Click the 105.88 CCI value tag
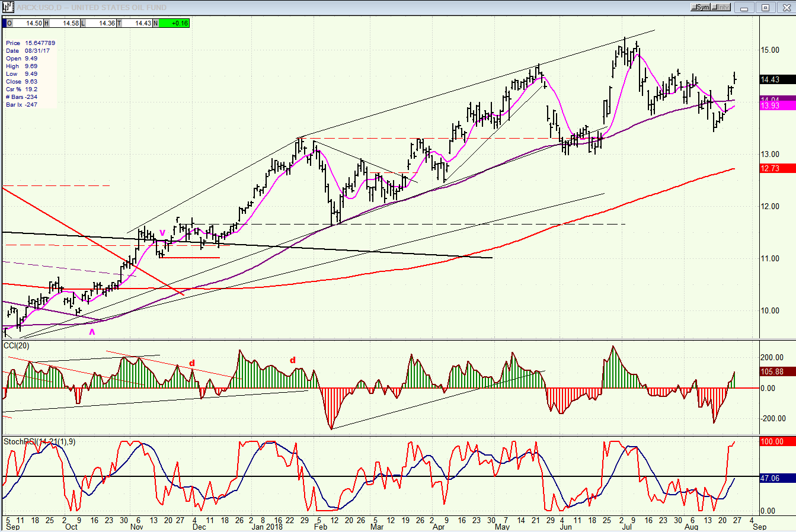This screenshot has width=796, height=532. coord(777,372)
